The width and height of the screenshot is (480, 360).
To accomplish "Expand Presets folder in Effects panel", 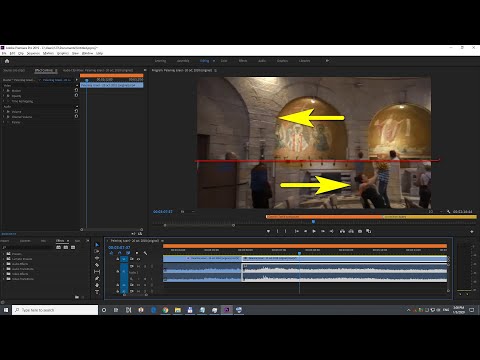I will click(x=4, y=254).
